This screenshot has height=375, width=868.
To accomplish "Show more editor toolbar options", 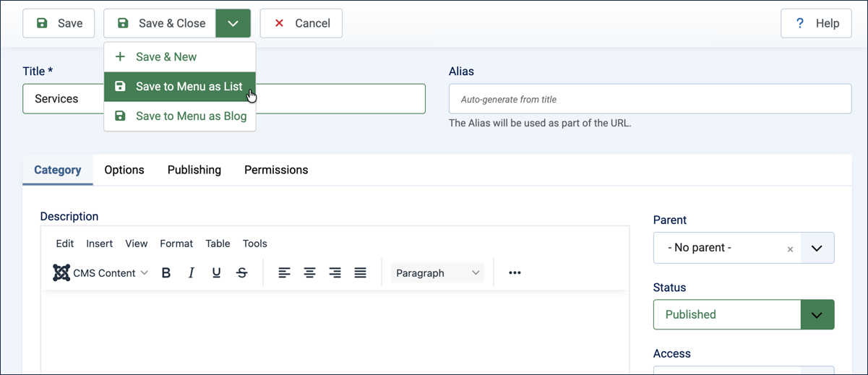I will point(515,273).
